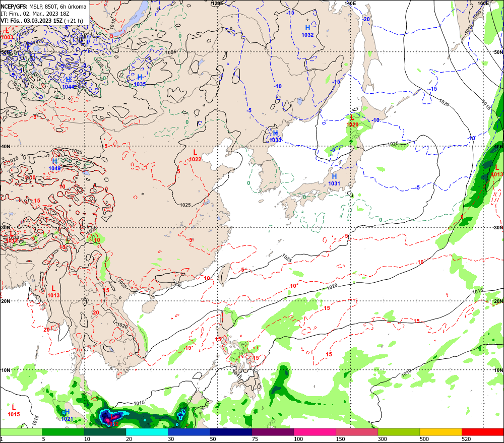The width and height of the screenshot is (504, 443).
Task: Click the 50N latitude label on right edge
Action: point(498,52)
